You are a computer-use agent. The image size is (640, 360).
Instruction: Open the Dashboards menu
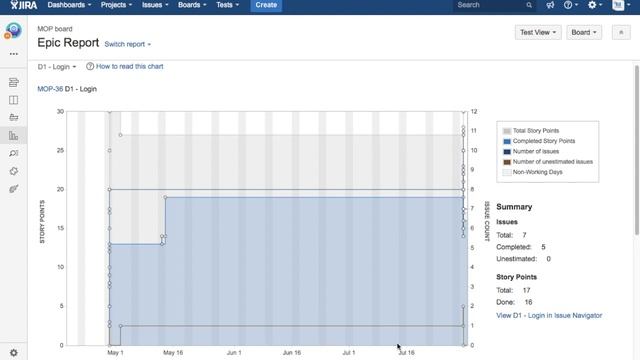(69, 5)
